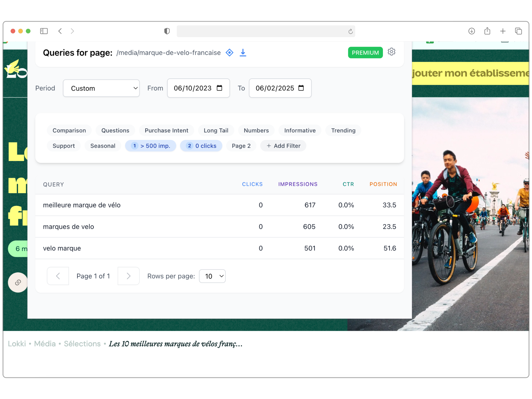The height and width of the screenshot is (399, 532).
Task: Enable the Page 2 filter toggle
Action: (x=241, y=145)
